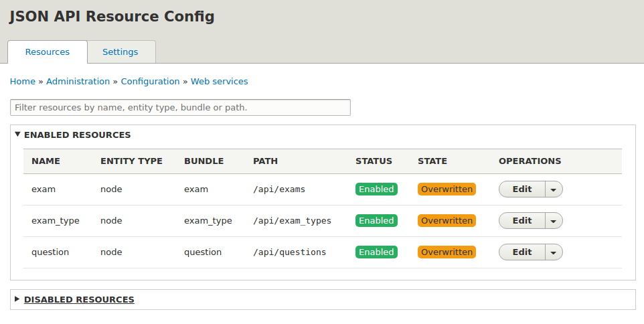Collapse the Enabled Resources section

(x=77, y=135)
